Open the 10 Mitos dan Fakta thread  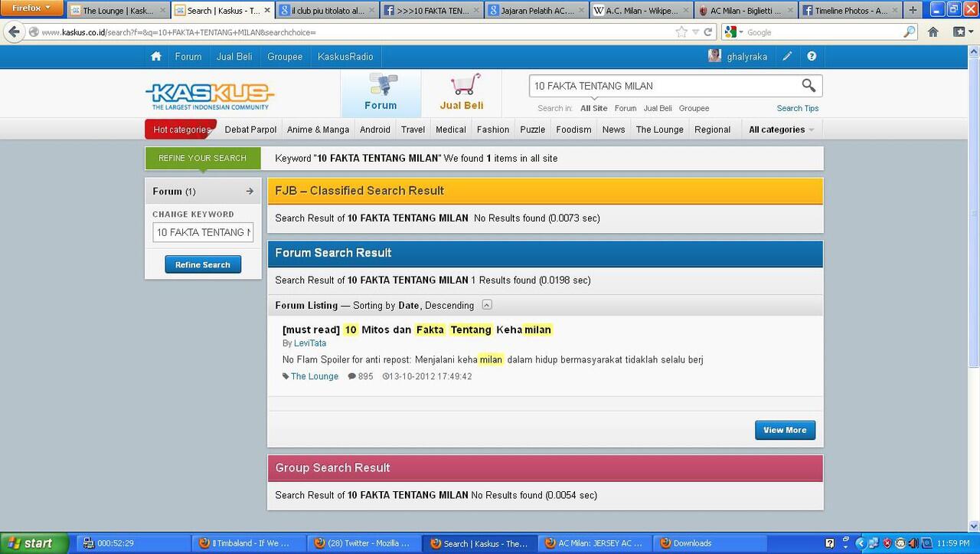tap(417, 329)
